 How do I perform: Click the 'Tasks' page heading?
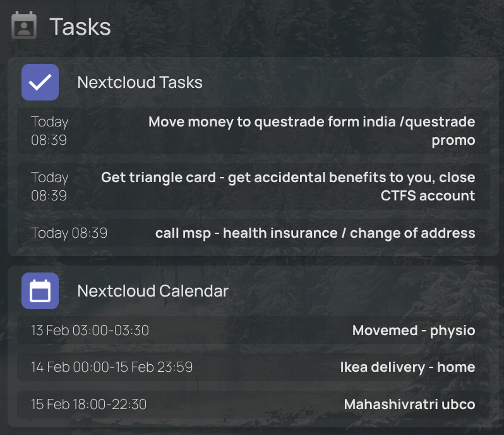coord(80,27)
